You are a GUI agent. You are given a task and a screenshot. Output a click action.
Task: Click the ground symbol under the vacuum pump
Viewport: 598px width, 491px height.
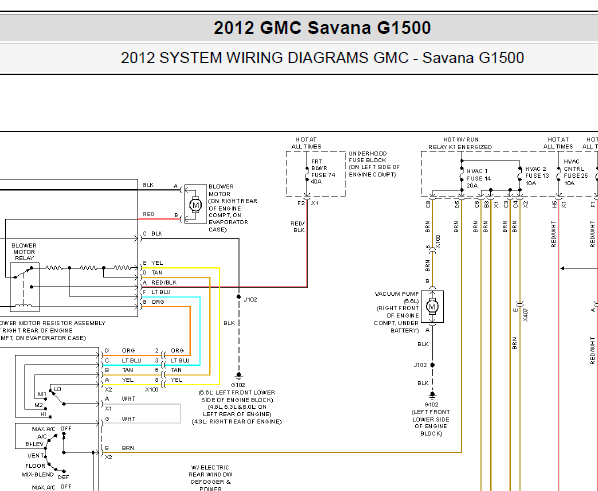[x=432, y=395]
